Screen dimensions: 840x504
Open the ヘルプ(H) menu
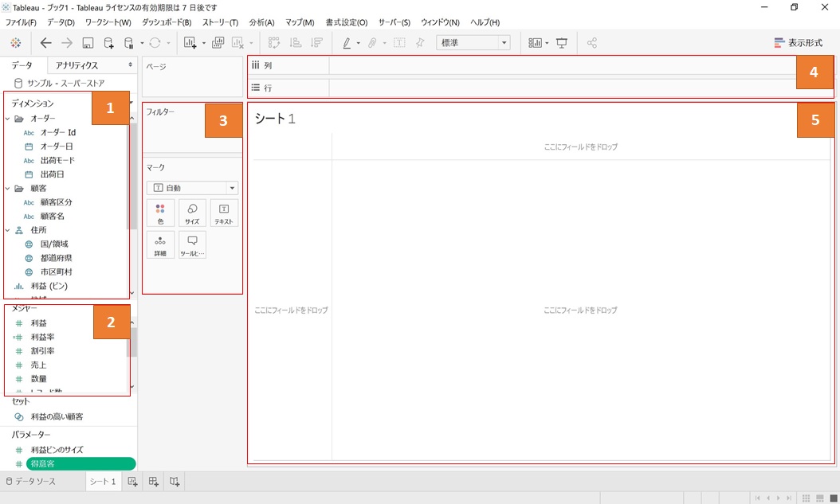coord(485,22)
